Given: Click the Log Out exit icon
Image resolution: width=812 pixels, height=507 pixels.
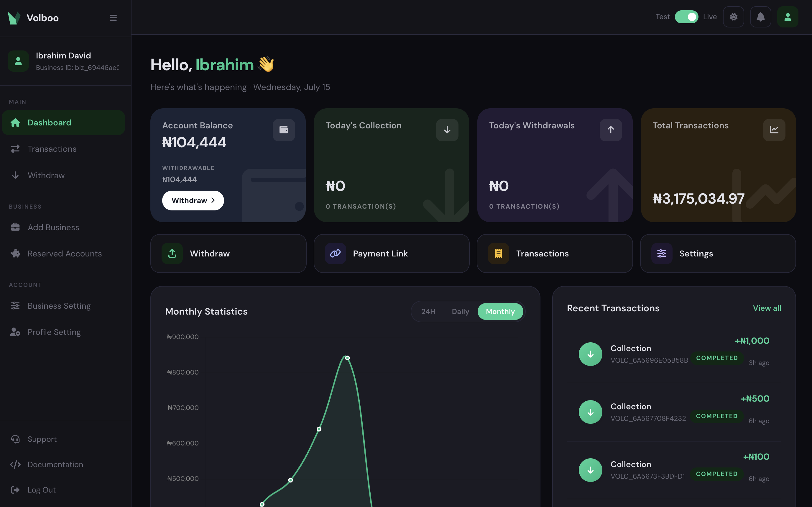Looking at the screenshot, I should coord(15,490).
